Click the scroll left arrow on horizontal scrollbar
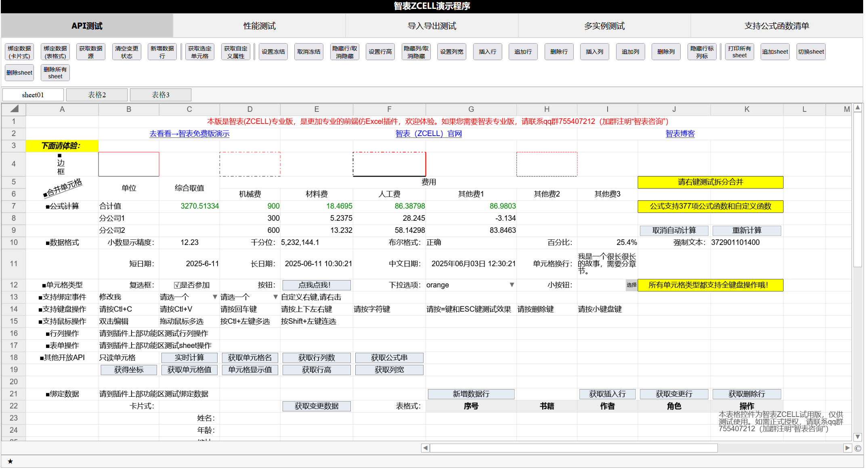This screenshot has width=868, height=469. tap(425, 448)
